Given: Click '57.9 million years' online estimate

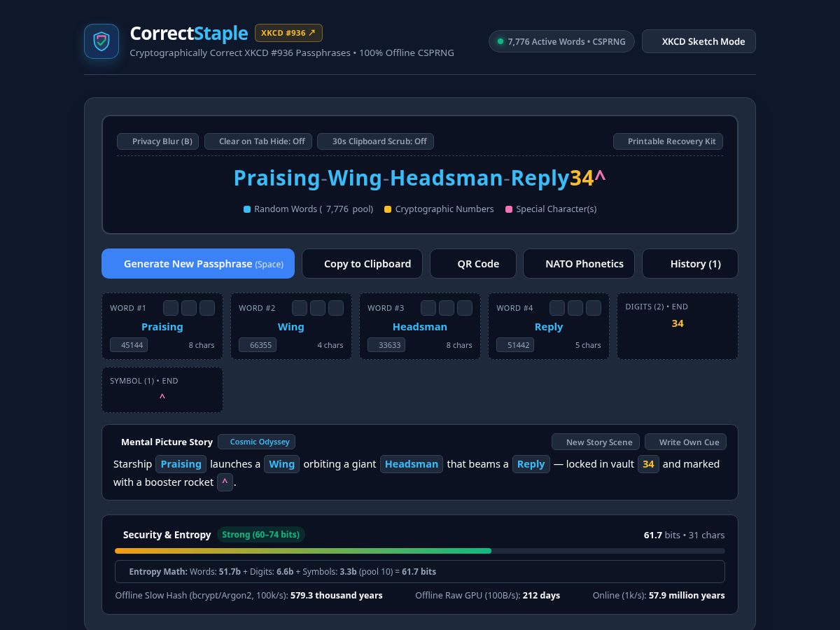Looking at the screenshot, I should point(687,596).
